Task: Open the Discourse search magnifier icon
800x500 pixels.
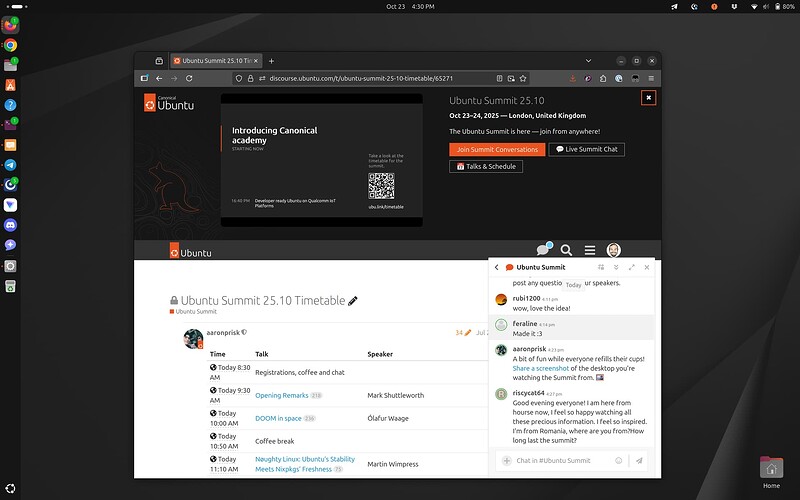Action: coord(566,250)
